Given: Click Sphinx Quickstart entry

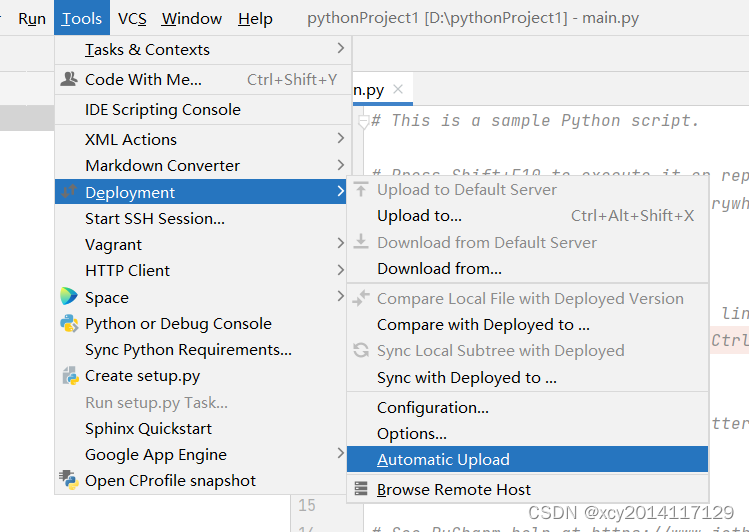Looking at the screenshot, I should [x=148, y=428].
